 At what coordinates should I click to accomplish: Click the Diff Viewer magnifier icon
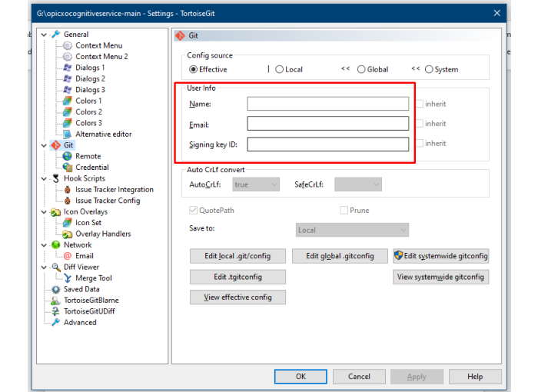[55, 267]
